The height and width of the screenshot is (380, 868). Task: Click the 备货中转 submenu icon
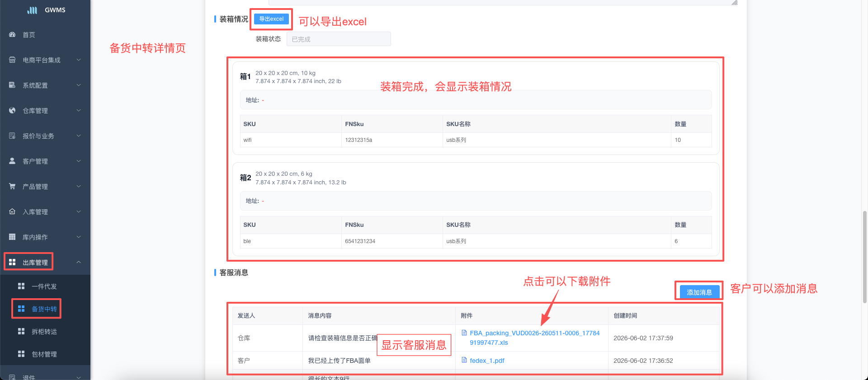click(21, 309)
